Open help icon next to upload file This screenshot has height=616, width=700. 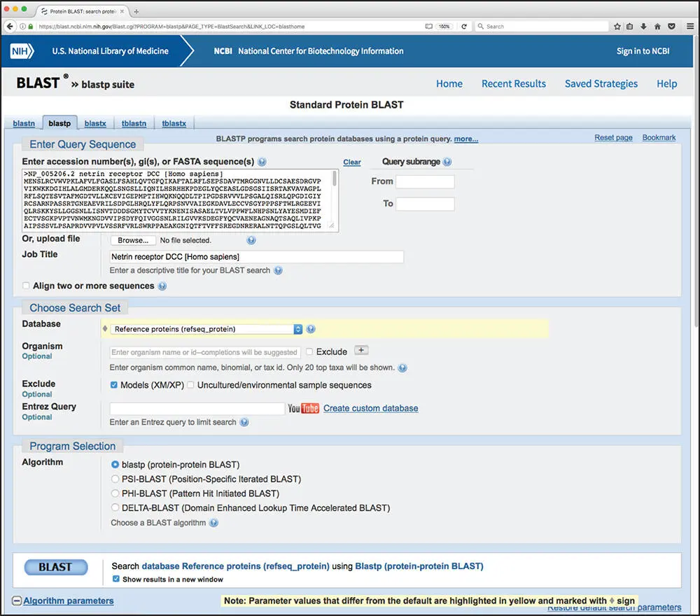[x=251, y=240]
